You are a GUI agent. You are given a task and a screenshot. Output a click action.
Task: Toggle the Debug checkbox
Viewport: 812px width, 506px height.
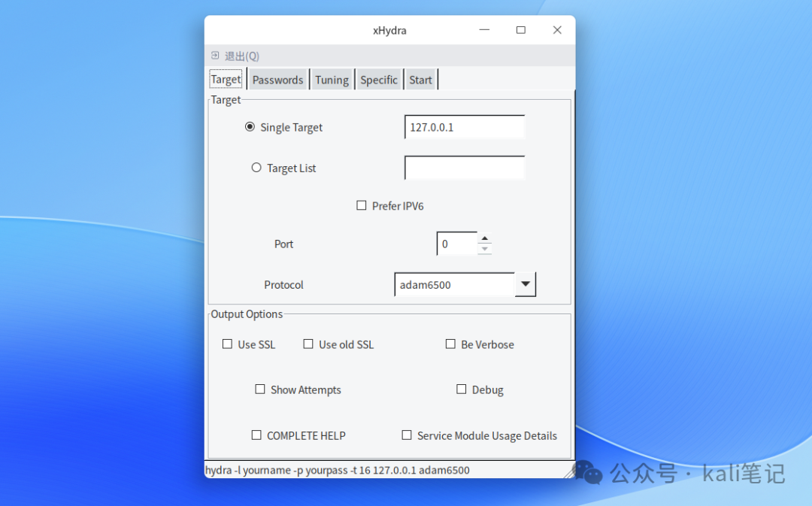coord(462,389)
